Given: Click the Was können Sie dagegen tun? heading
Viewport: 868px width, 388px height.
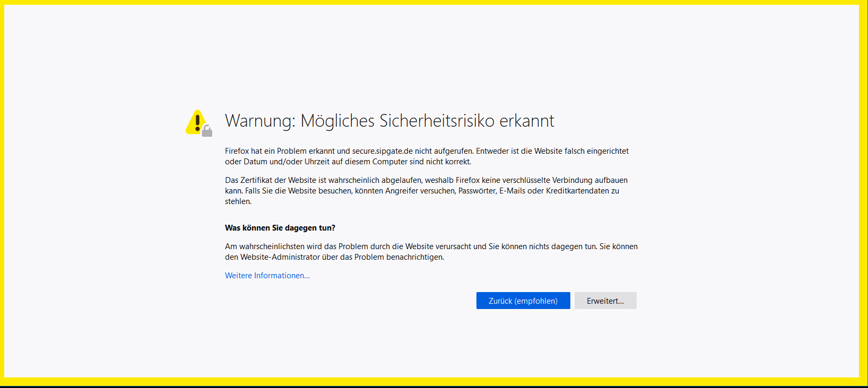Looking at the screenshot, I should click(280, 228).
